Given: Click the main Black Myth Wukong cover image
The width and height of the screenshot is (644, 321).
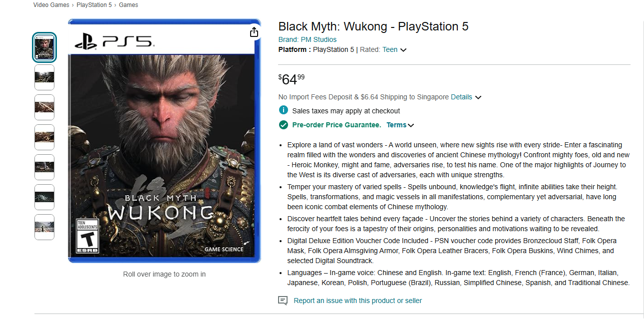Looking at the screenshot, I should pyautogui.click(x=164, y=141).
